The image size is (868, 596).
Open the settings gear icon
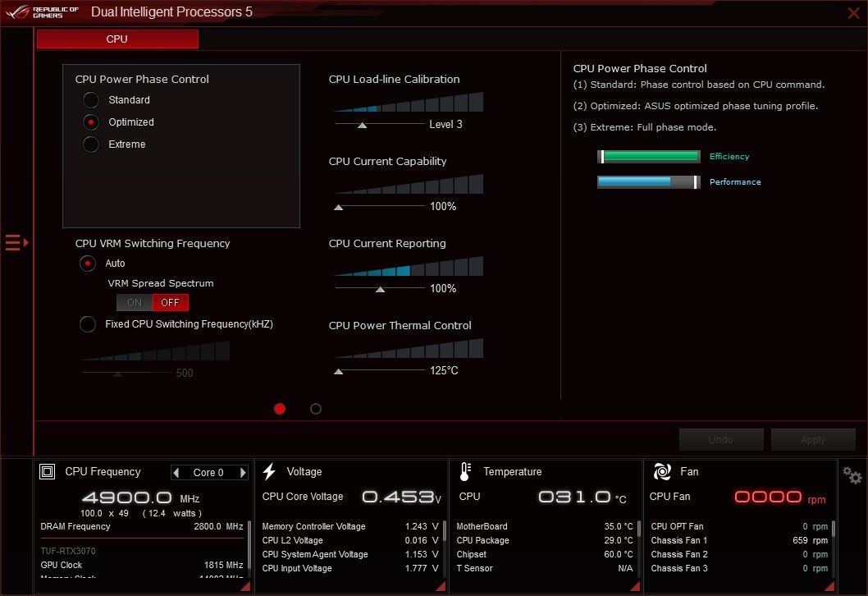(852, 475)
